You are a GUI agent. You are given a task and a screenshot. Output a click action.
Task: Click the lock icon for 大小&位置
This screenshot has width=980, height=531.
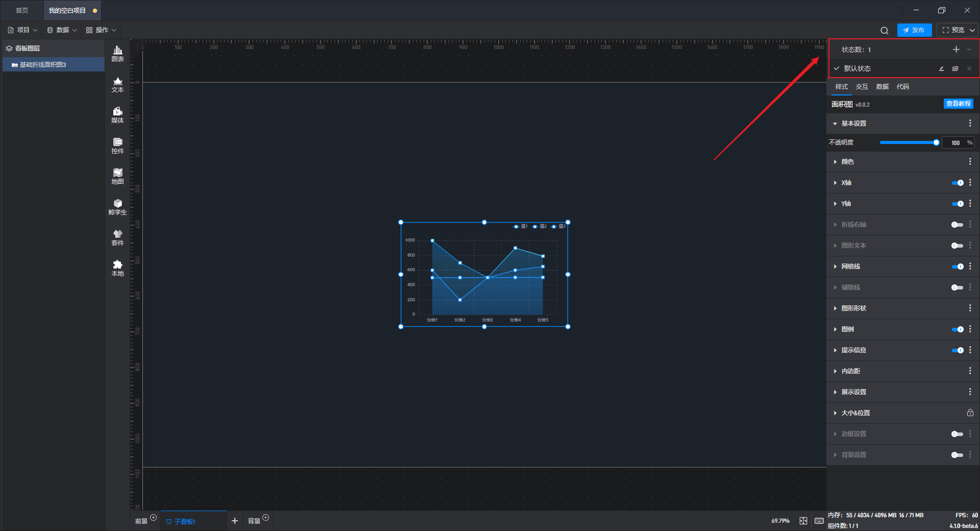(x=970, y=413)
